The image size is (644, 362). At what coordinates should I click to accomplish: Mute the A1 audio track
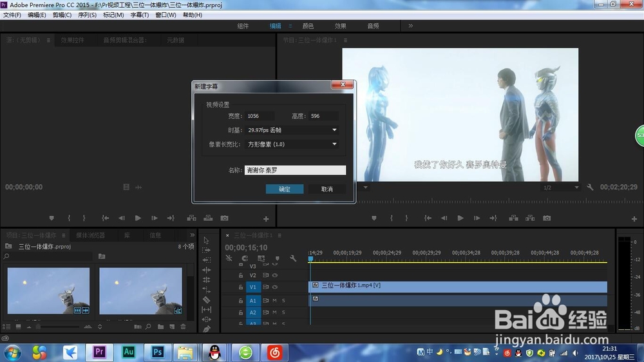(x=274, y=301)
